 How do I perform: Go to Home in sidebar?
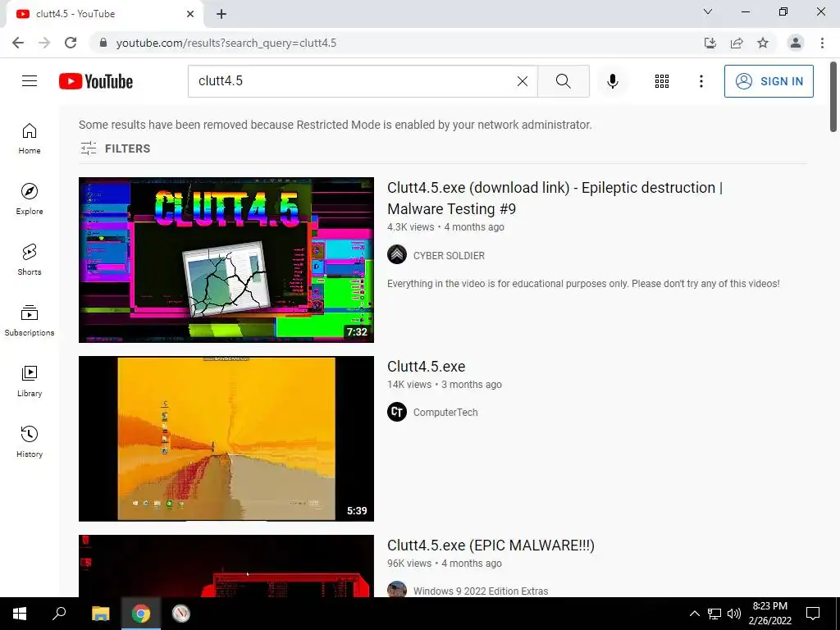(x=30, y=138)
